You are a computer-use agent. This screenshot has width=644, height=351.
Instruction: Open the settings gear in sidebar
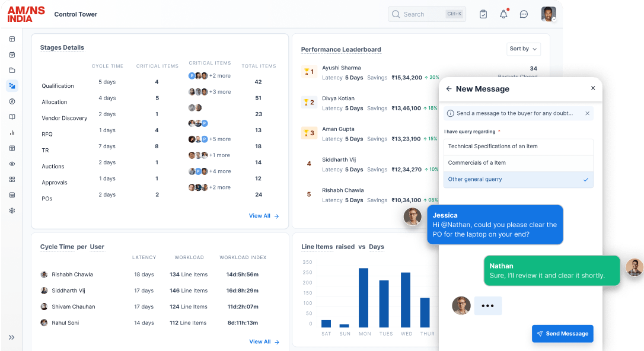point(12,210)
